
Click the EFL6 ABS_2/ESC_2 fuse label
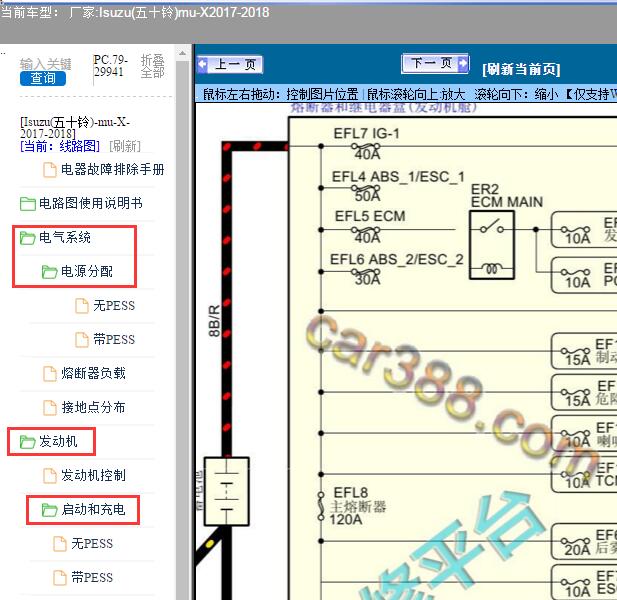coord(397,260)
